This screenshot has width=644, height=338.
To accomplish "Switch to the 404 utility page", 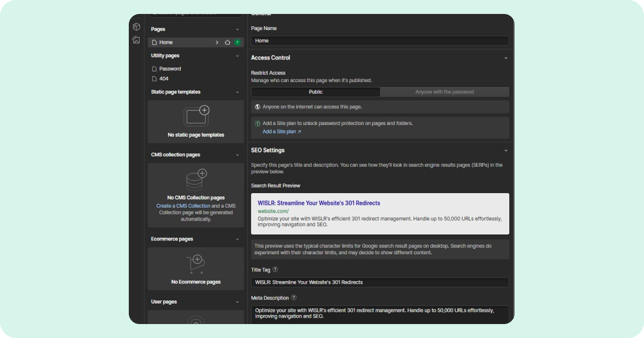I will tap(164, 78).
